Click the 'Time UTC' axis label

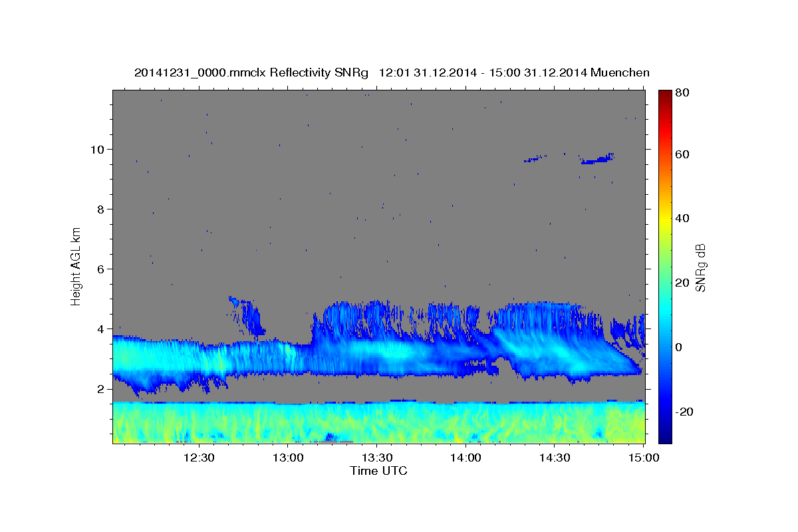pos(378,471)
